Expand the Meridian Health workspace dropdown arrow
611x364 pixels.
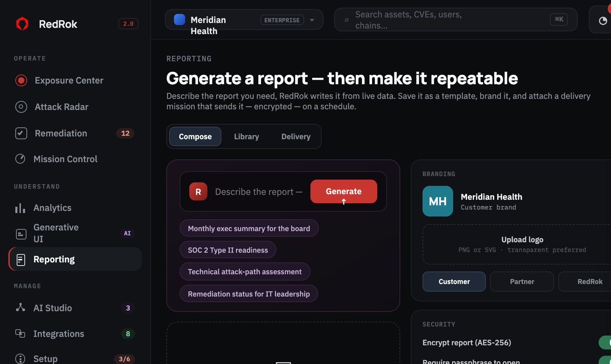312,20
